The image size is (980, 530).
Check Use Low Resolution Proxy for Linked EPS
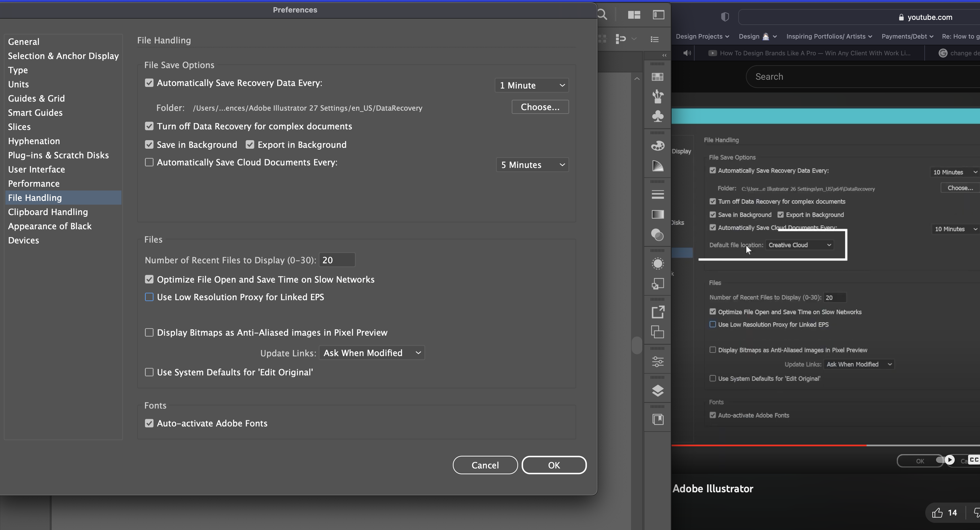pyautogui.click(x=149, y=297)
